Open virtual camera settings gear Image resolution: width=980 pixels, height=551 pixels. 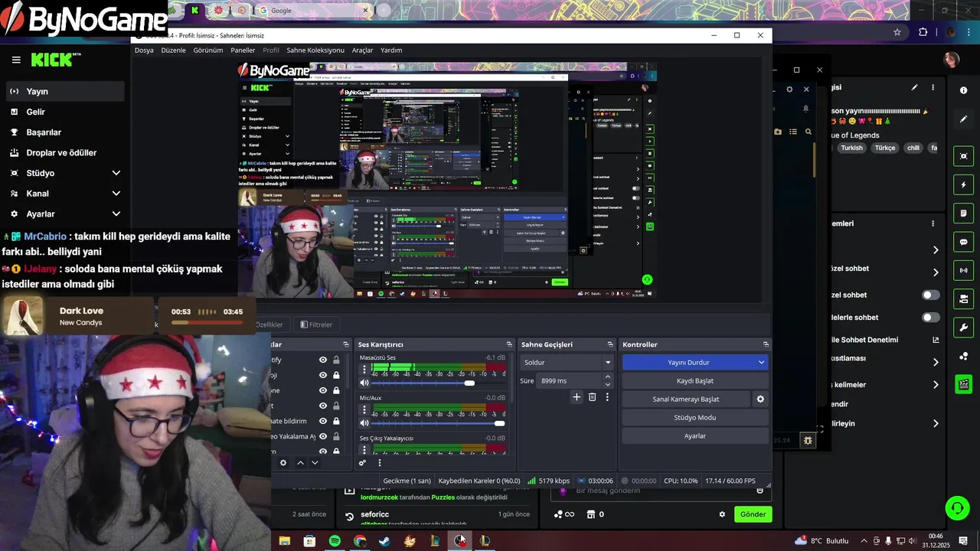[760, 399]
